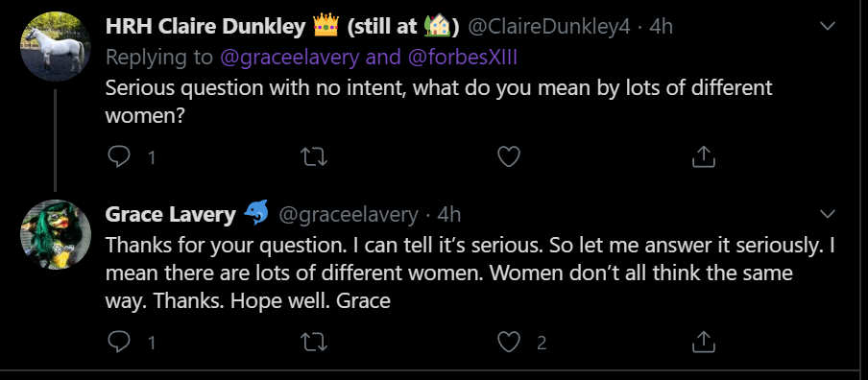Open Claire Dunkley's horse profile picture
Viewport: 868px width, 380px height.
click(x=56, y=46)
